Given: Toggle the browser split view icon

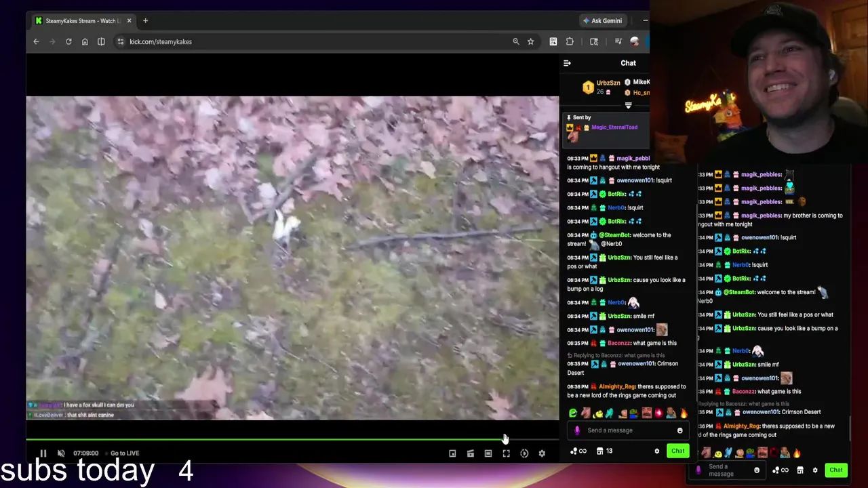Looking at the screenshot, I should [101, 42].
